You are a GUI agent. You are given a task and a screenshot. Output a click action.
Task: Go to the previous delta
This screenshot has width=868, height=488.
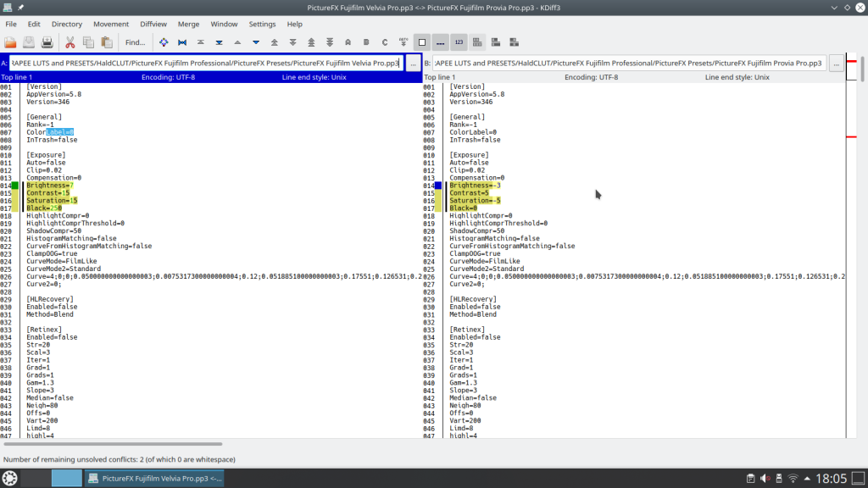pyautogui.click(x=237, y=42)
